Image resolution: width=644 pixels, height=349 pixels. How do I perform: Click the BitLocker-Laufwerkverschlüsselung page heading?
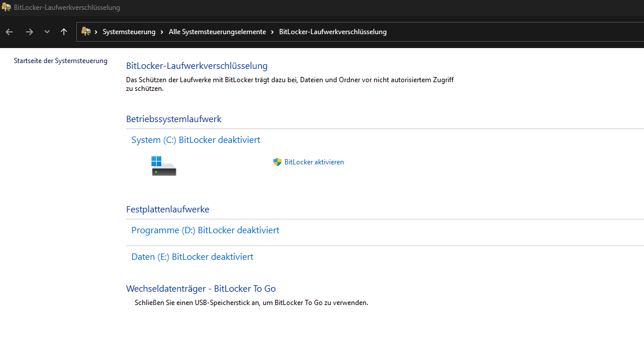pyautogui.click(x=197, y=66)
